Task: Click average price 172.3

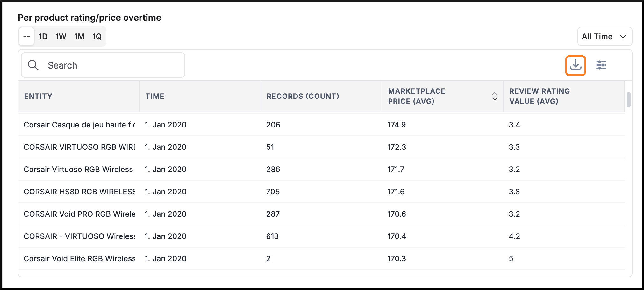Action: 397,147
